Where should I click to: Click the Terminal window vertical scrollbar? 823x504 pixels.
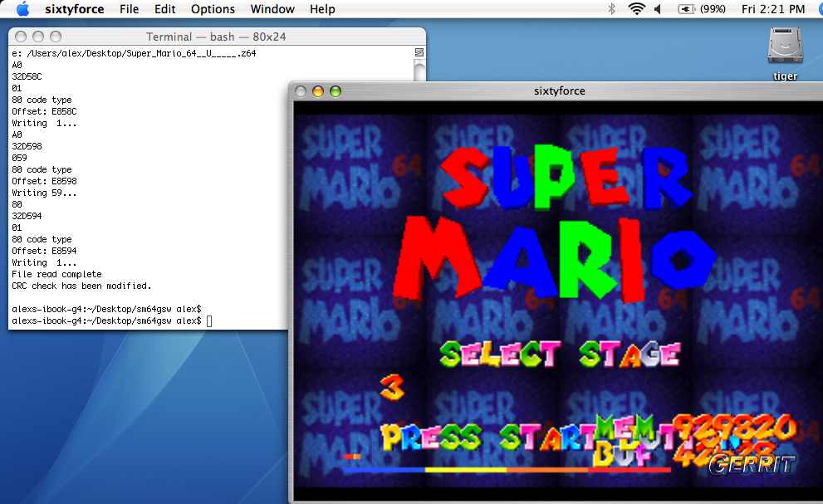click(419, 69)
